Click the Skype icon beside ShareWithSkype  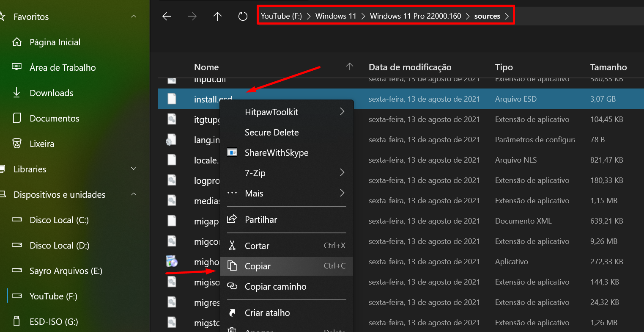(x=232, y=152)
